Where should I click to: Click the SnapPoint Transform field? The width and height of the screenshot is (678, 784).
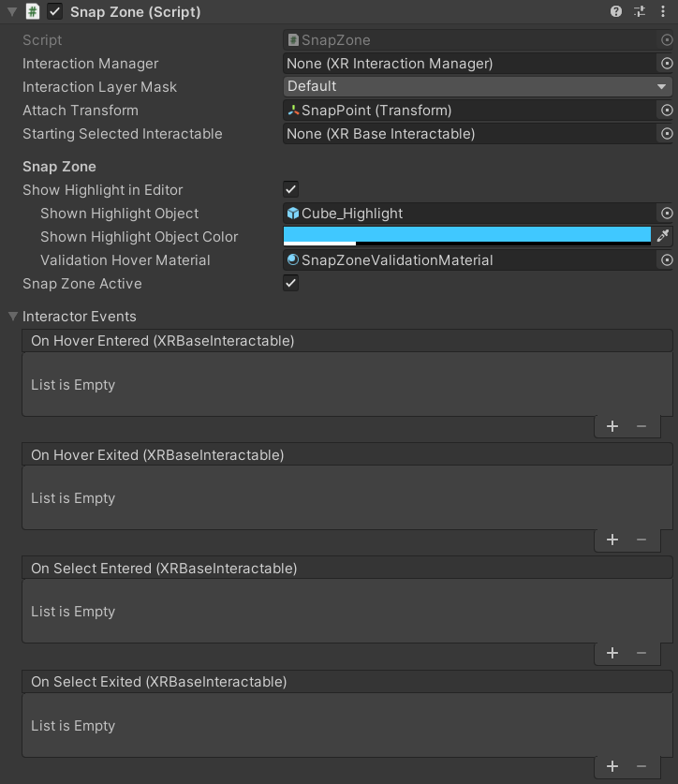click(x=468, y=110)
